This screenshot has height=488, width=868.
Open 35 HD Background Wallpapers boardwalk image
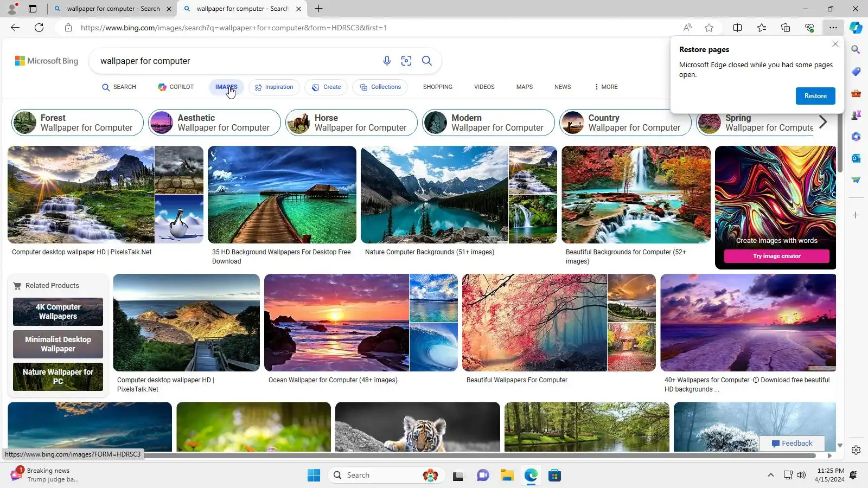282,195
